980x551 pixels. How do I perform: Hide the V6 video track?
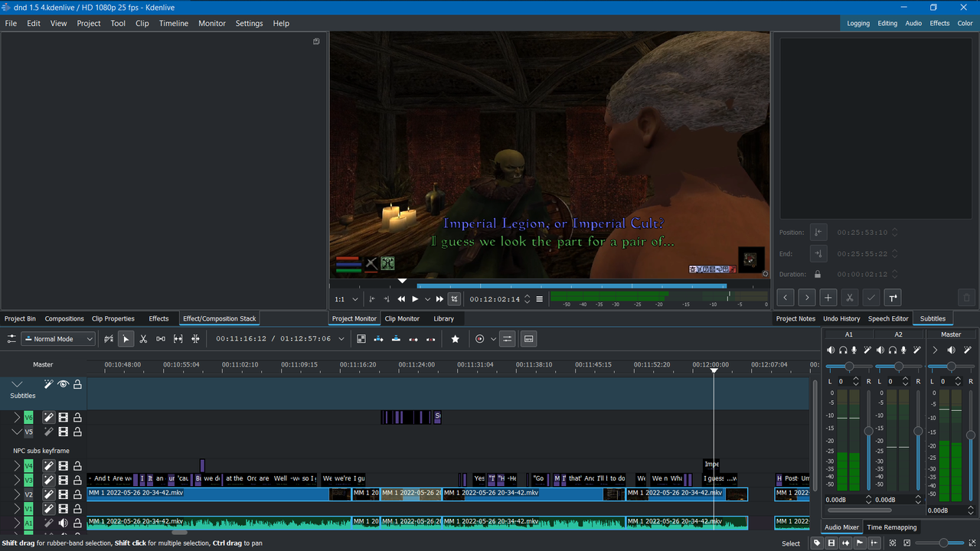(63, 418)
